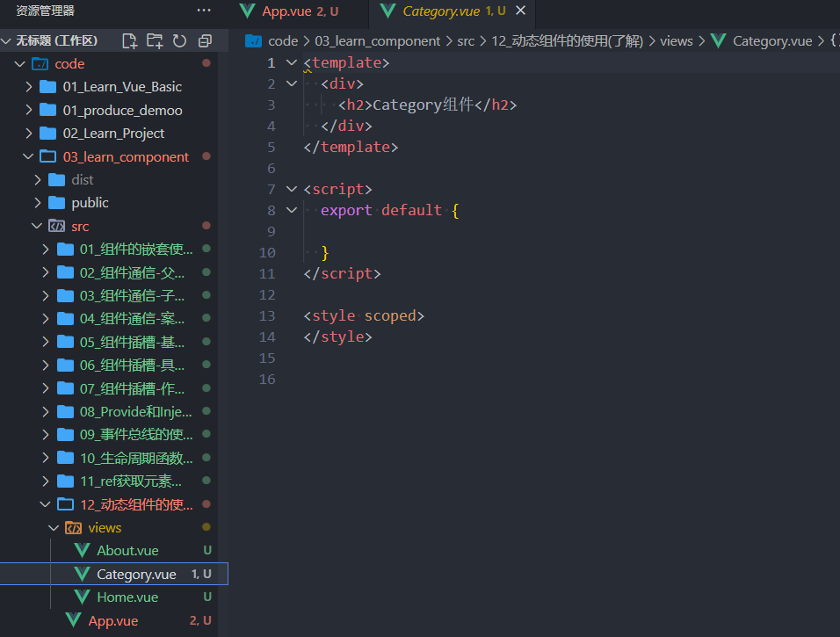The height and width of the screenshot is (637, 840).
Task: Switch to the App.vue editor tab
Action: (x=300, y=11)
